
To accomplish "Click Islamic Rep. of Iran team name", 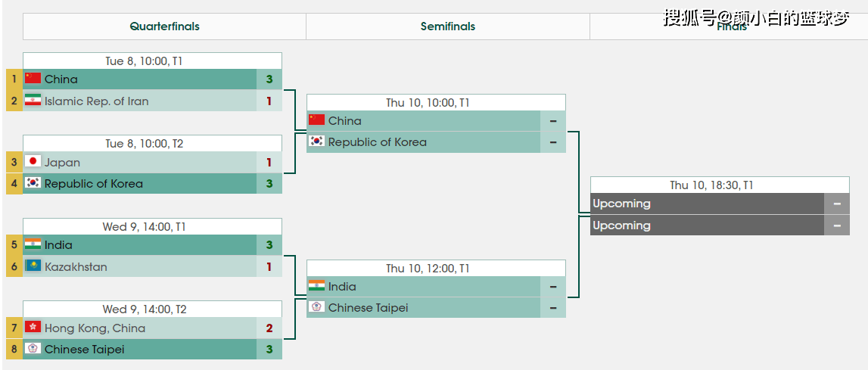I will click(x=96, y=101).
